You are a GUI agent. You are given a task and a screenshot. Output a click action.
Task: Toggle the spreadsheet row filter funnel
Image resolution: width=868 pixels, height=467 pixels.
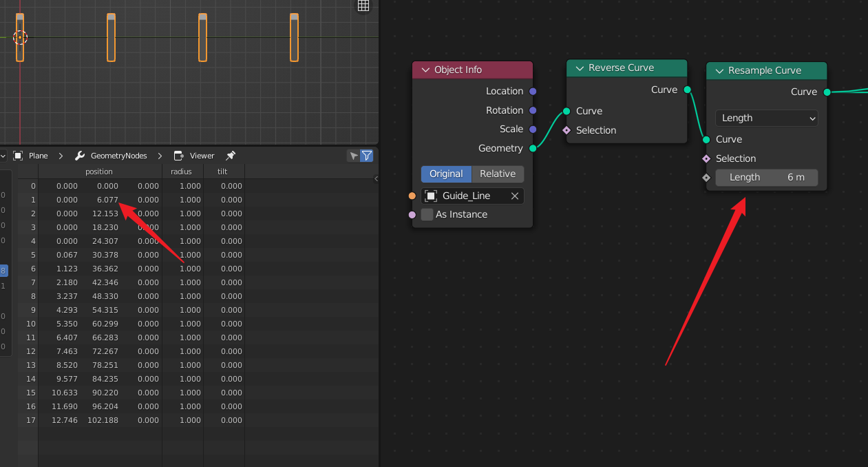(x=367, y=156)
